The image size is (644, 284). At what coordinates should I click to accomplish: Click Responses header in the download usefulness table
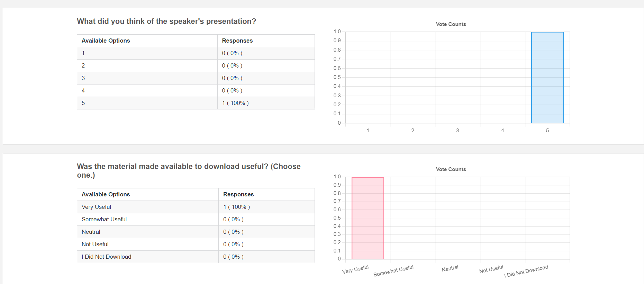(238, 195)
